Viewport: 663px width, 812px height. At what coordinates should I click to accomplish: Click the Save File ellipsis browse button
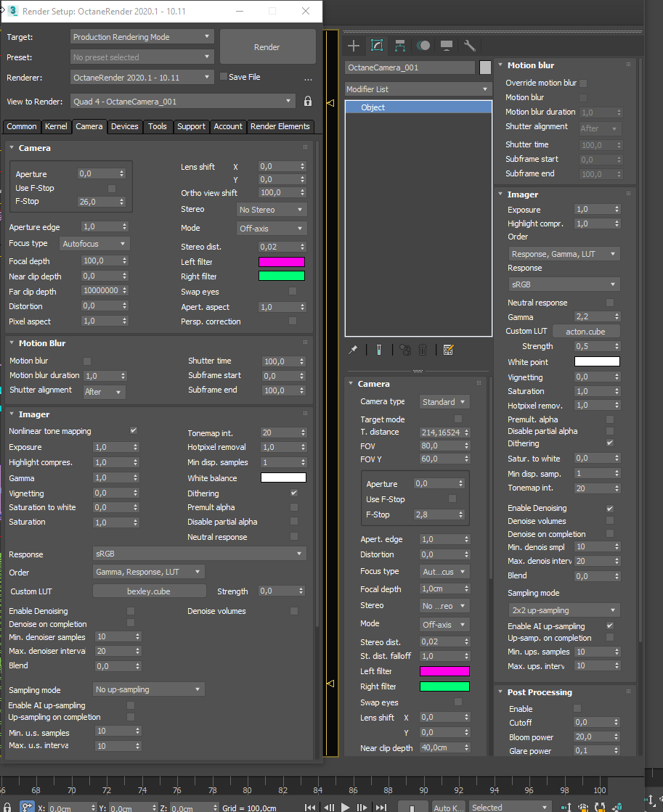309,78
